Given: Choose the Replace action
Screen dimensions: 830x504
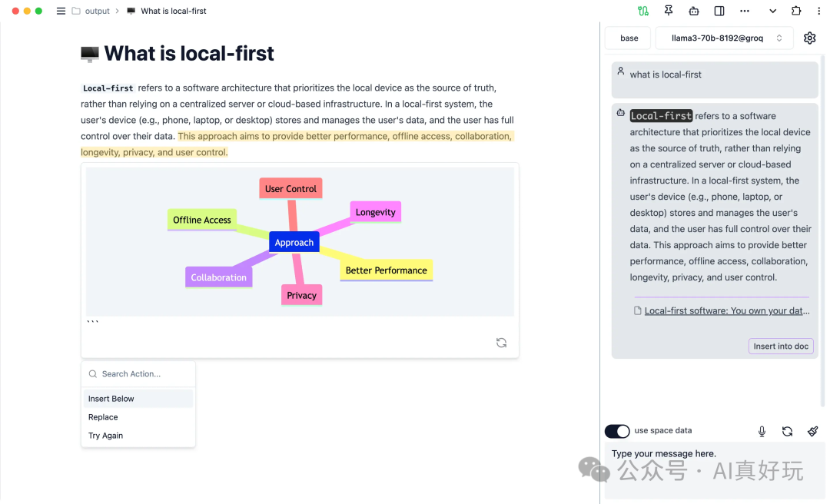Looking at the screenshot, I should coord(138,417).
